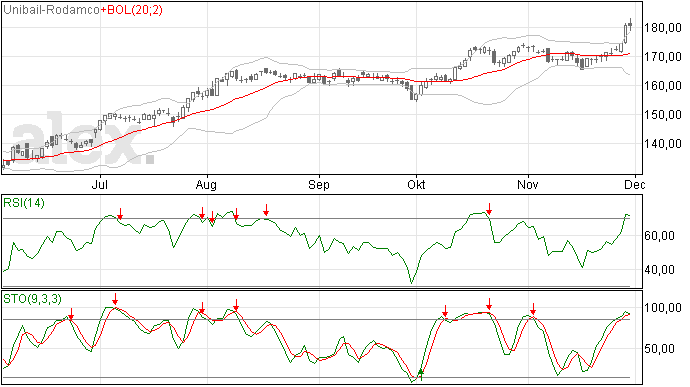690x387 pixels.
Task: Select the 140,00 price axis label
Action: pyautogui.click(x=663, y=144)
